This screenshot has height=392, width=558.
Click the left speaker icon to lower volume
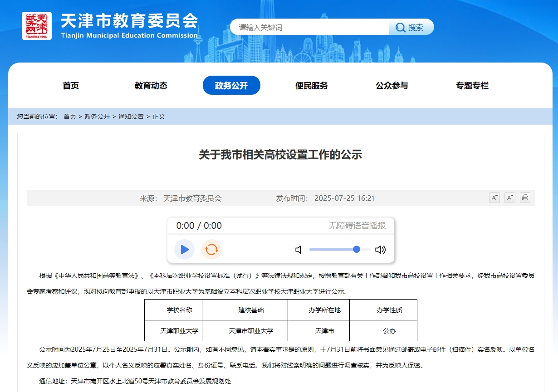pos(298,249)
